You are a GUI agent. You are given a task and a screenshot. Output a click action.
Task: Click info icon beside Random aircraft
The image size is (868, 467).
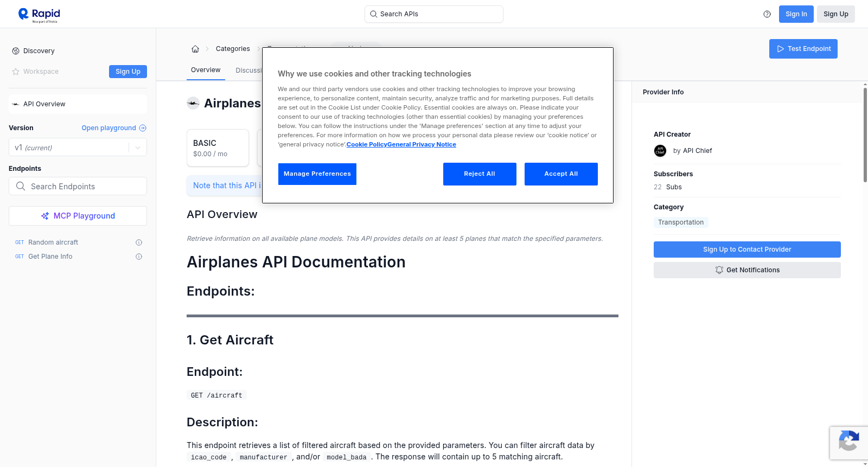[x=139, y=242]
